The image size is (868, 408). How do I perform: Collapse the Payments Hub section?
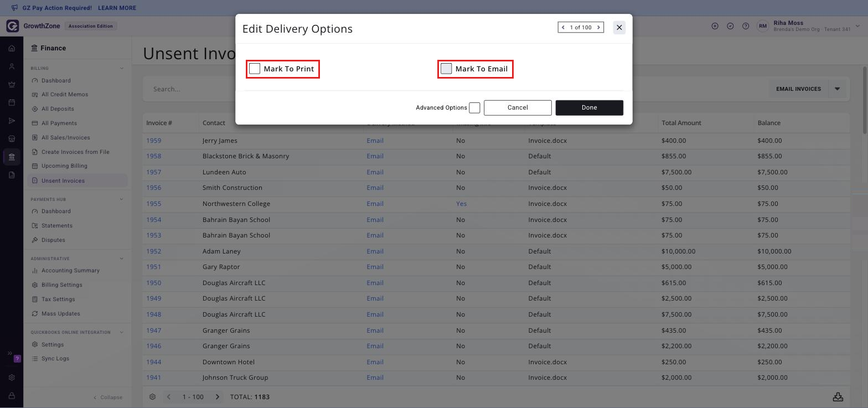coord(122,199)
